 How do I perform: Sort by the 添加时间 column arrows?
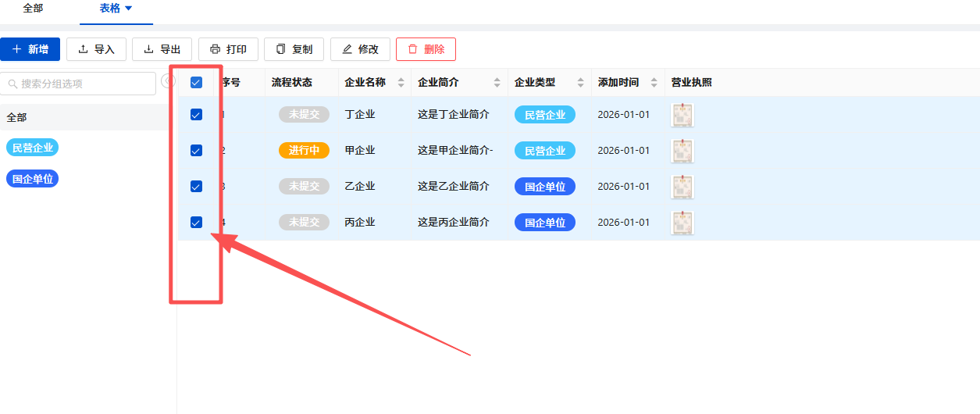[x=654, y=83]
